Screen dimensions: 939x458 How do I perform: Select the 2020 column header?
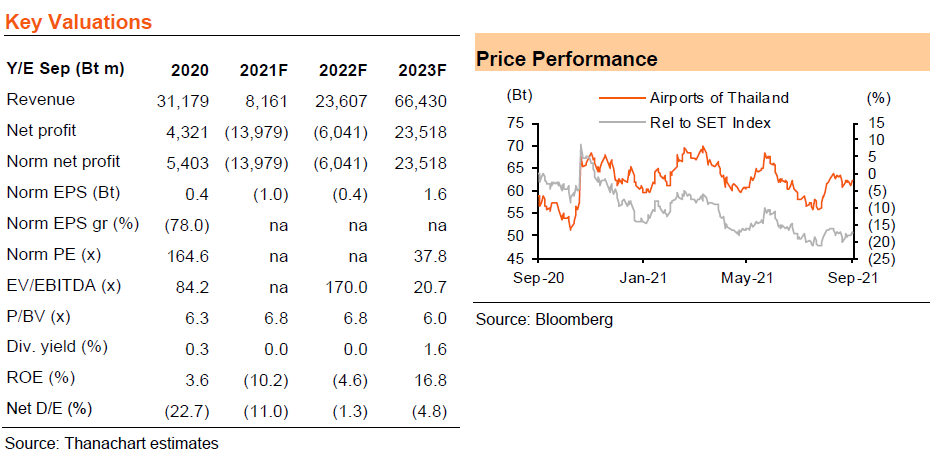tap(190, 70)
